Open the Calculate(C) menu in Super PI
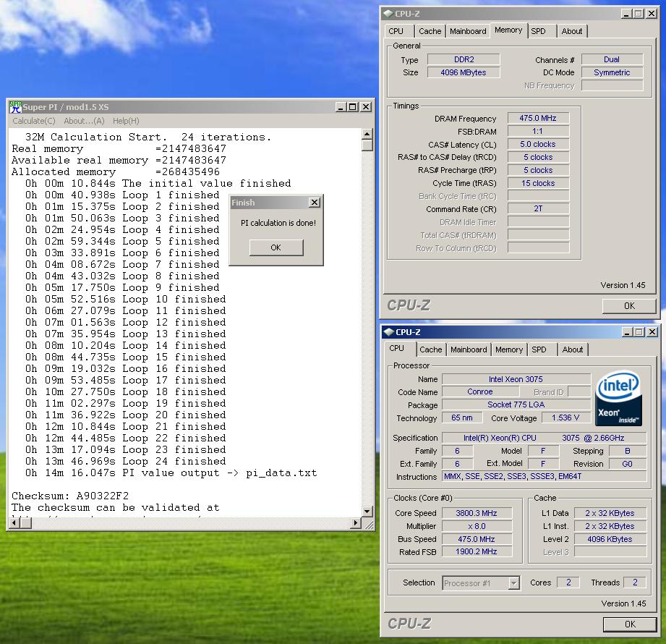This screenshot has height=644, width=666. (x=34, y=121)
